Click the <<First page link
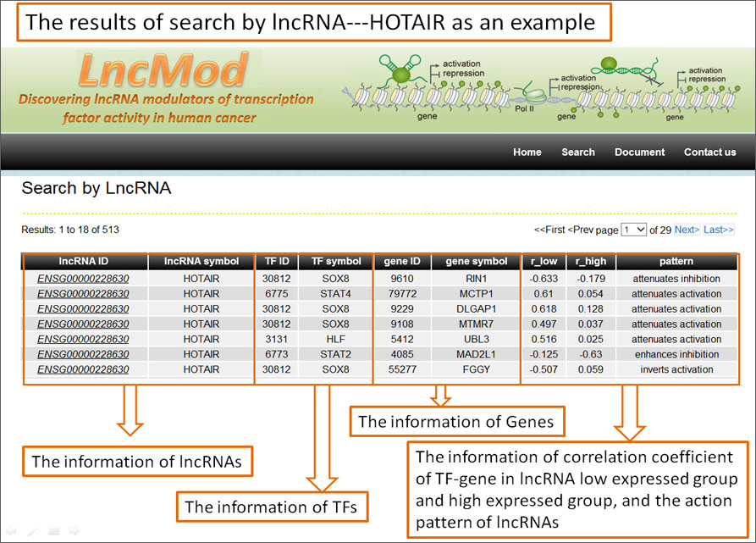Screen dimensions: 756x543 point(549,230)
